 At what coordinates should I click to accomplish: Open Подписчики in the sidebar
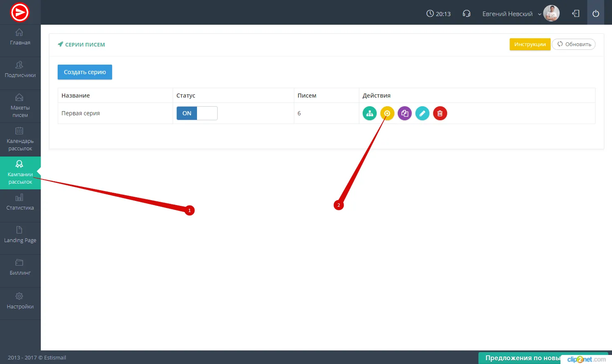tap(20, 70)
